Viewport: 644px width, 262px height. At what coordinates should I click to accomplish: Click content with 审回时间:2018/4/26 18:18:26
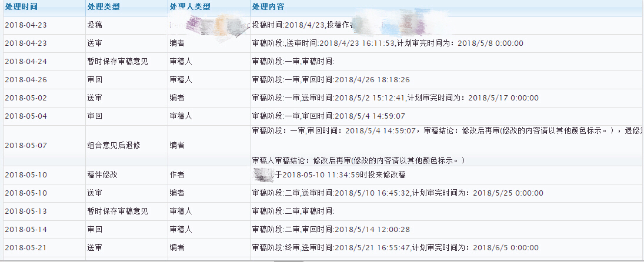click(x=331, y=79)
